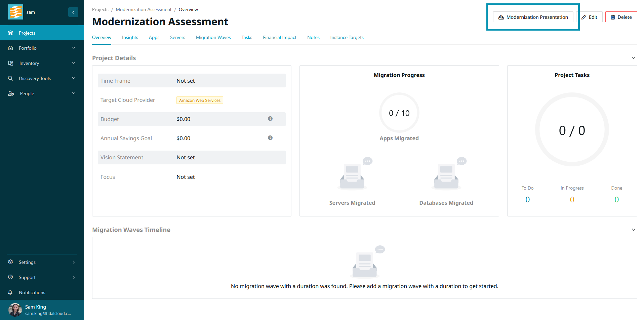
Task: Click the Budget info icon
Action: click(270, 119)
